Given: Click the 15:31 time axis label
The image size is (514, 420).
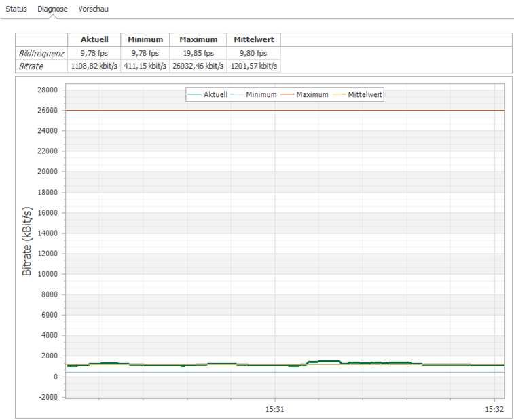Looking at the screenshot, I should 274,409.
